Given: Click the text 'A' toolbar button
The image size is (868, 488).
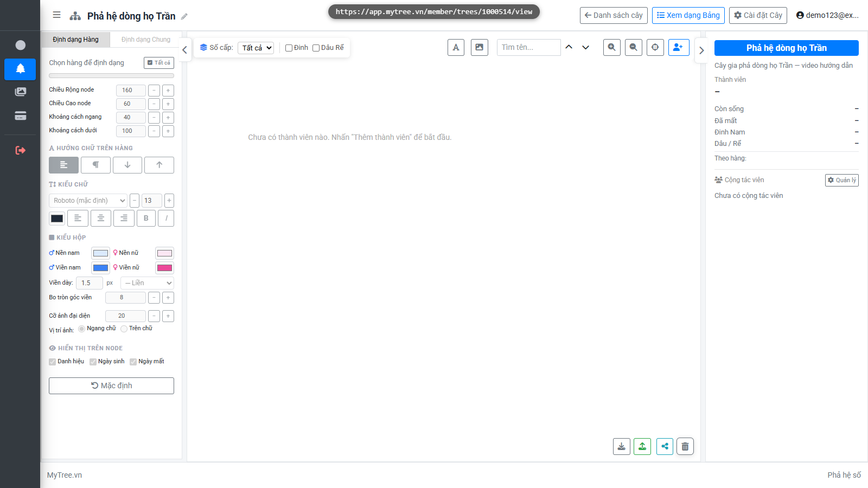Looking at the screenshot, I should point(456,47).
